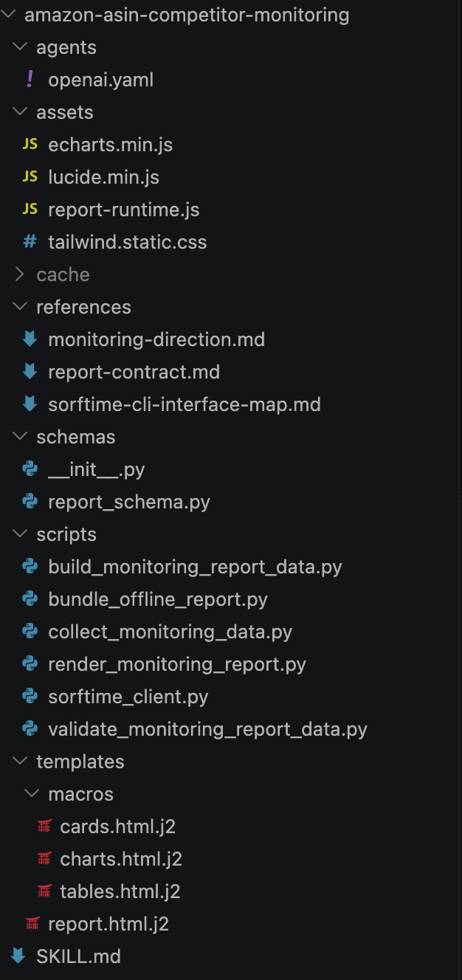Open tailwind.static.css file

click(x=128, y=242)
